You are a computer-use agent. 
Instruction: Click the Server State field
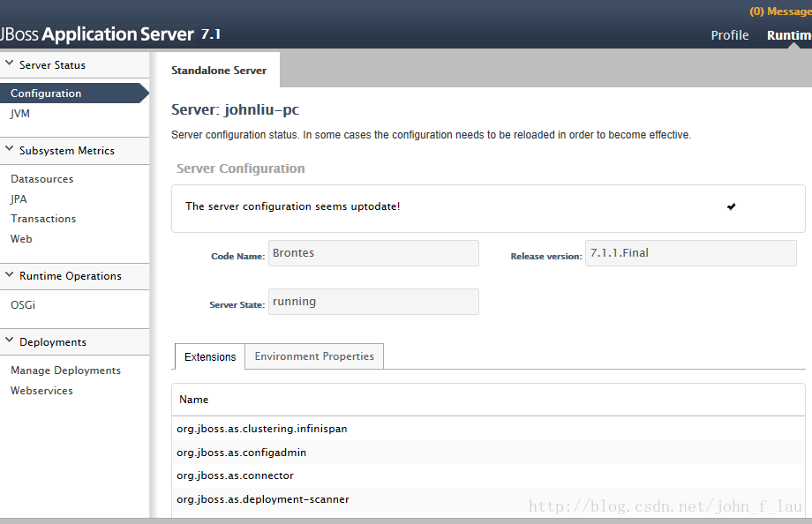point(373,302)
